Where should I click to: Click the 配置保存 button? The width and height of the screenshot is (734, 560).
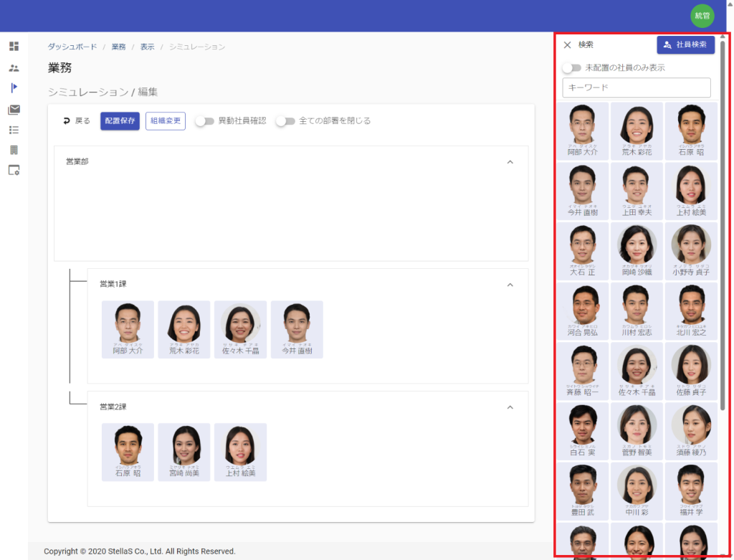coord(120,121)
